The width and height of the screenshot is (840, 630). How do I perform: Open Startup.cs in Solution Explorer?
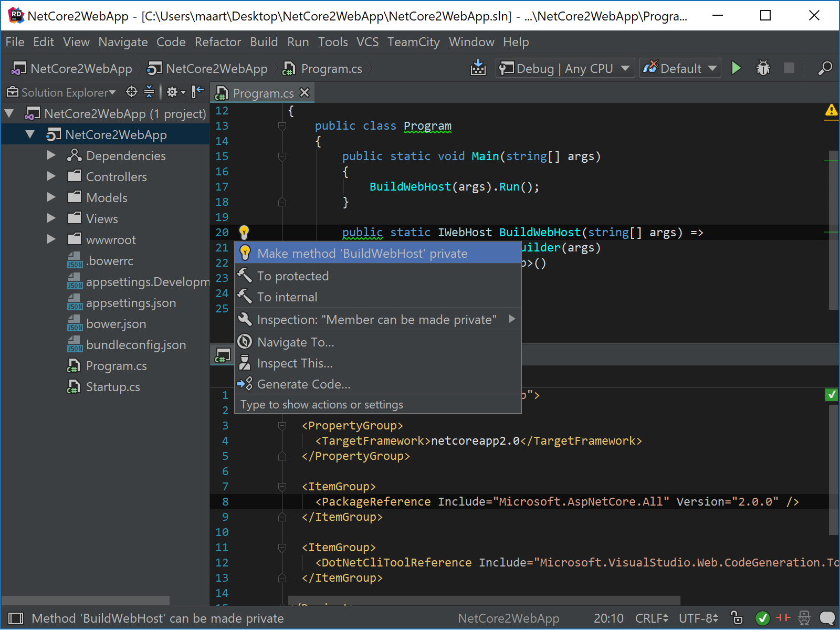point(113,387)
